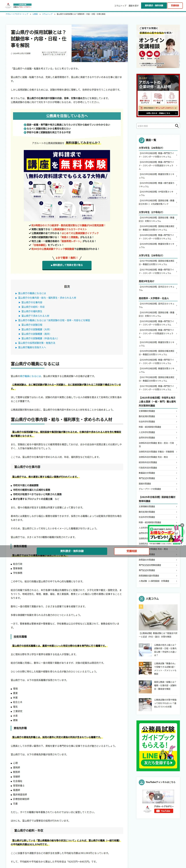
Task: Jump to 富山県庁の給料・年収 in contents
Action: tap(33, 307)
